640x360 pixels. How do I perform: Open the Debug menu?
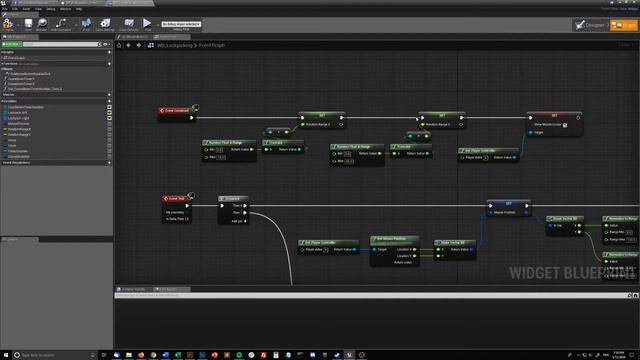coord(51,9)
